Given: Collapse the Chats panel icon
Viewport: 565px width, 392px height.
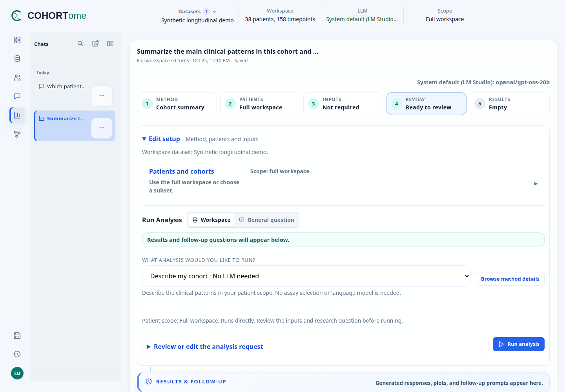Looking at the screenshot, I should click(x=110, y=44).
